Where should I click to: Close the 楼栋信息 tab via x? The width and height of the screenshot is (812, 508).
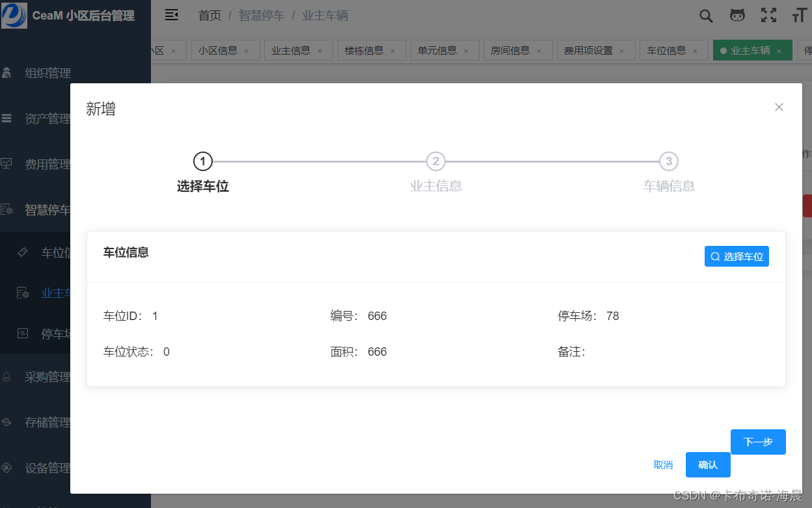(393, 51)
